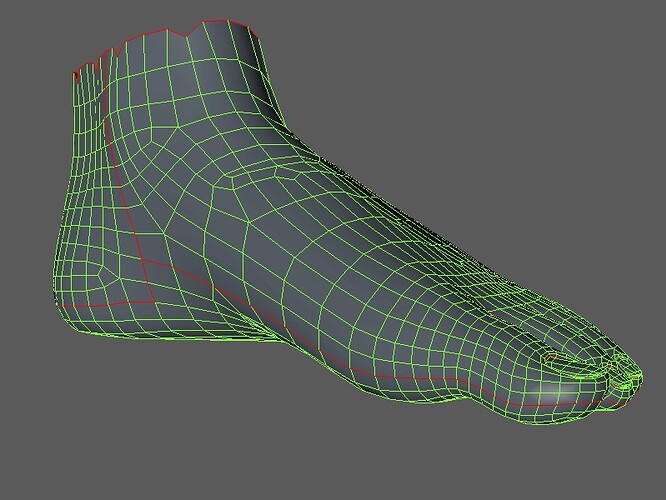Viewport: 666px width, 500px height.
Task: Click the small orange-highlighted faces near toenail
Action: tap(551, 357)
